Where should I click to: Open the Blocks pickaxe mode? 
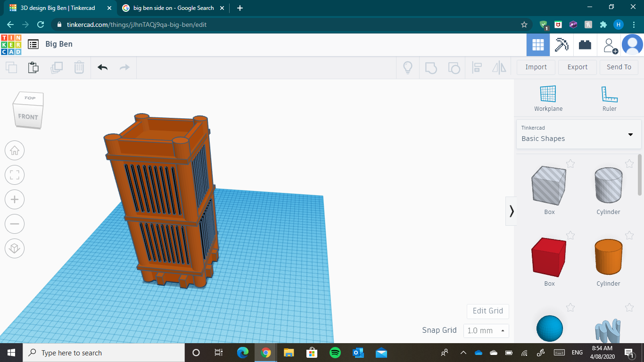pyautogui.click(x=561, y=45)
